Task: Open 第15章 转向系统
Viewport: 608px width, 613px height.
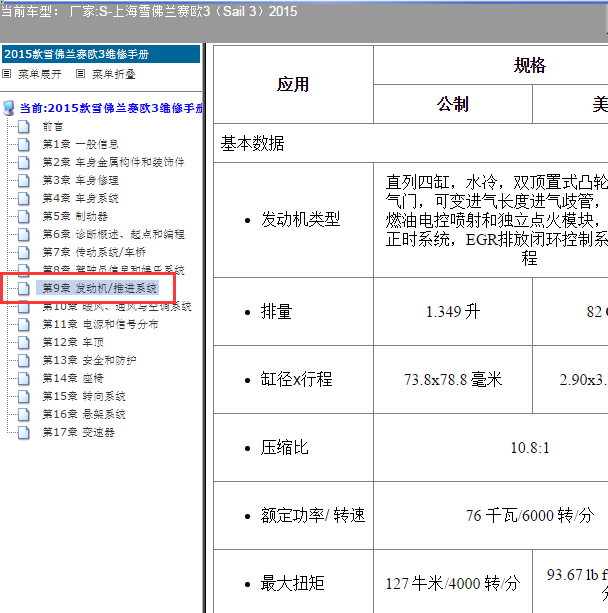Action: (x=84, y=396)
